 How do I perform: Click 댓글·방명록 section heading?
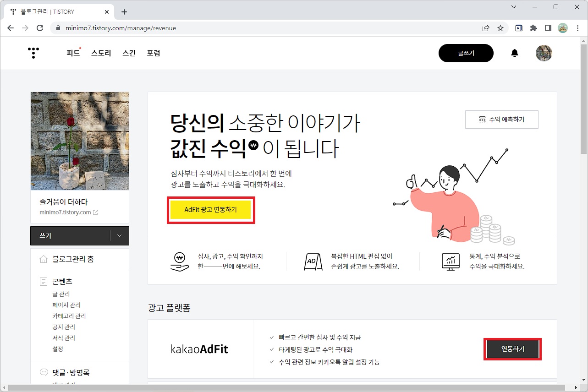tap(71, 372)
